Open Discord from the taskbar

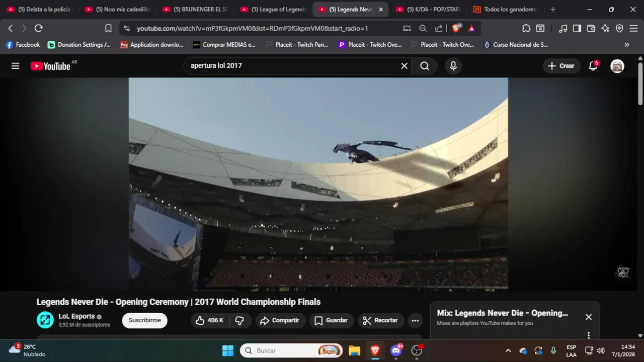pos(396,350)
